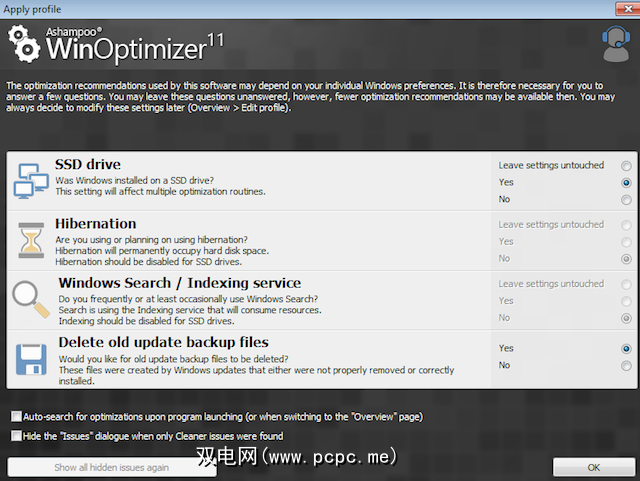The image size is (640, 481).
Task: Select 'Yes' for Hibernation
Action: pyautogui.click(x=626, y=242)
